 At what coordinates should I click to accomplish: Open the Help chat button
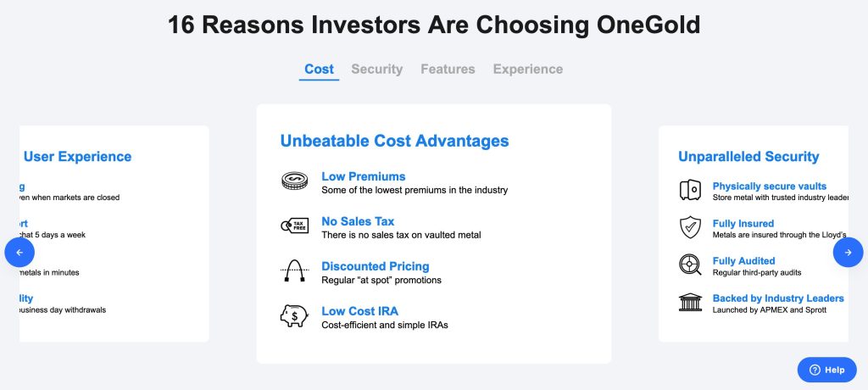point(826,370)
